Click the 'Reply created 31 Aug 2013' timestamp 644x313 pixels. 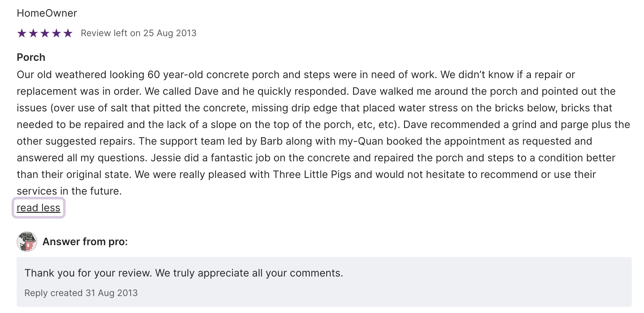coord(81,293)
